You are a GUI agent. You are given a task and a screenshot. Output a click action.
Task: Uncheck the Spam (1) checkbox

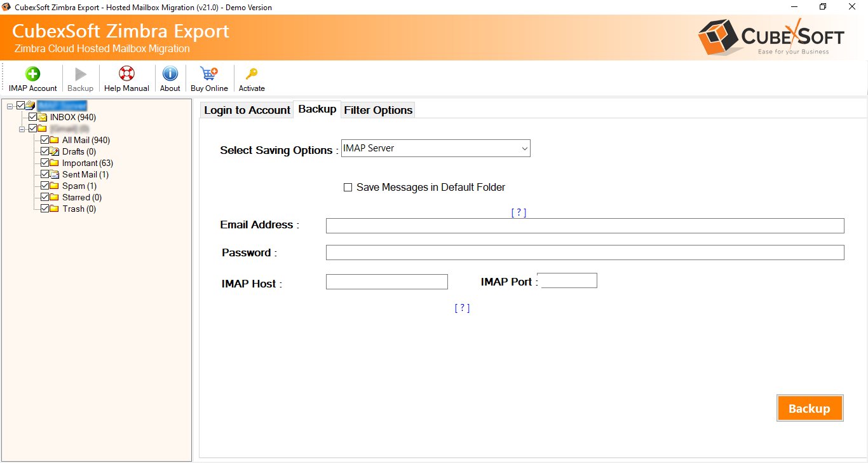[44, 186]
